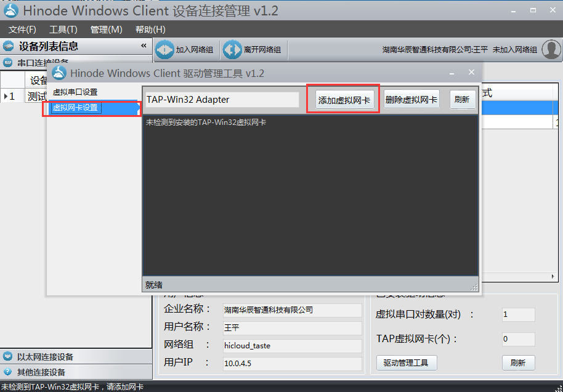The width and height of the screenshot is (563, 392).
Task: Click the 其他连接设备 section icon
Action: point(8,372)
